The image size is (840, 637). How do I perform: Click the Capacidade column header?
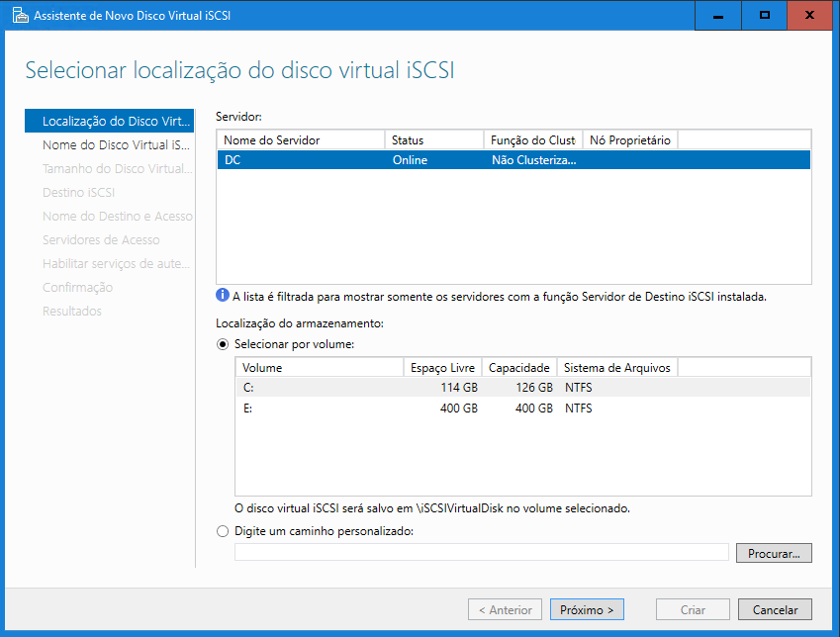pos(518,368)
